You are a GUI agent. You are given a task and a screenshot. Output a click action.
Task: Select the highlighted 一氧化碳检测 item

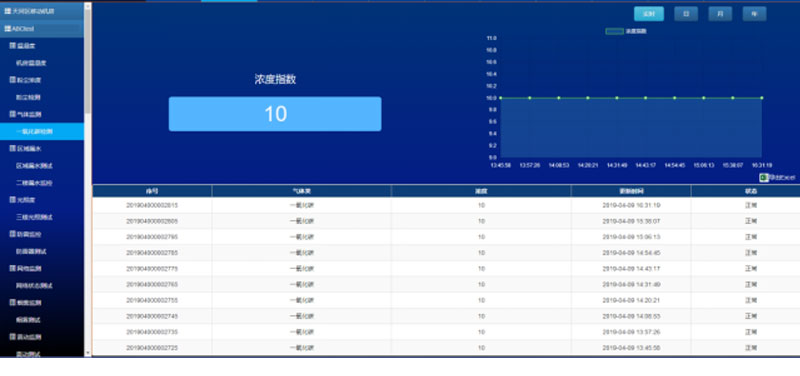click(x=42, y=132)
